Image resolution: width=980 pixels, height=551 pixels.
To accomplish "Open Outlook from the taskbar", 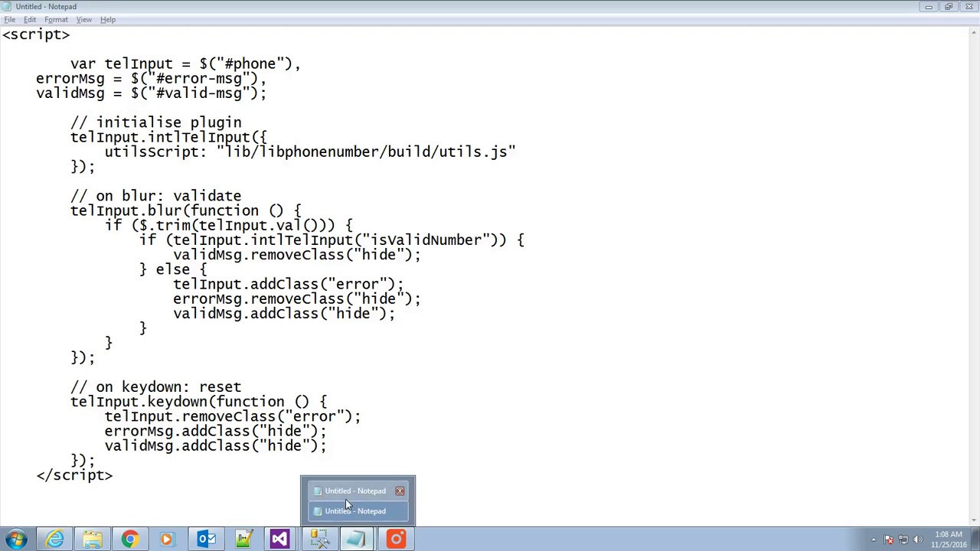I will click(x=205, y=540).
